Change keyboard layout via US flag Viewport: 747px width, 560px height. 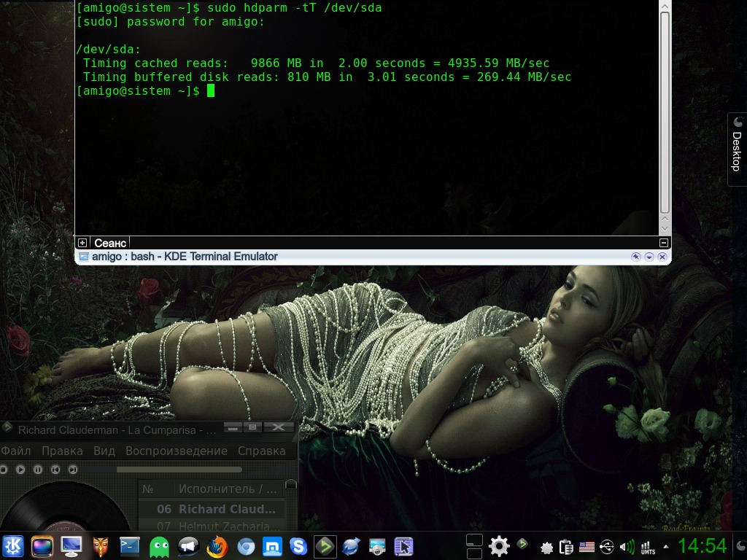pyautogui.click(x=587, y=547)
